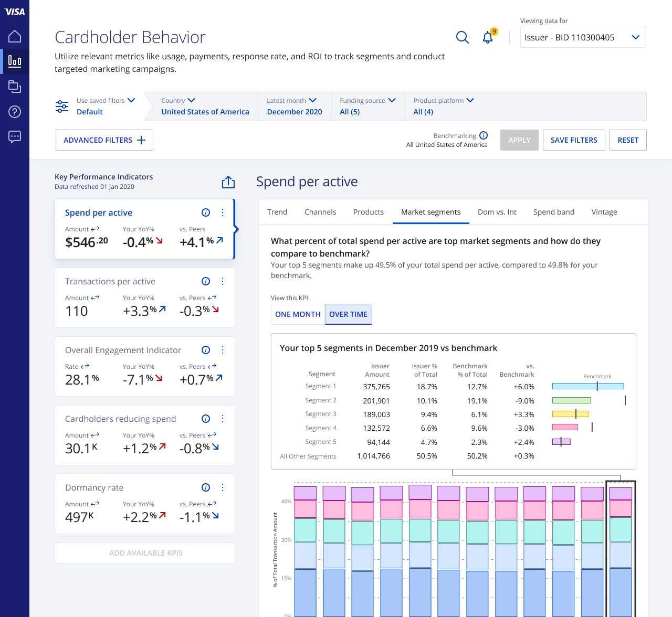The width and height of the screenshot is (672, 617).
Task: Click the filter sliders icon
Action: tap(62, 107)
